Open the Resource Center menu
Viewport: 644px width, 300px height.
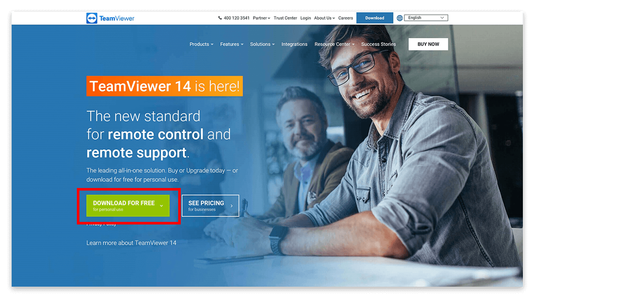pos(334,44)
